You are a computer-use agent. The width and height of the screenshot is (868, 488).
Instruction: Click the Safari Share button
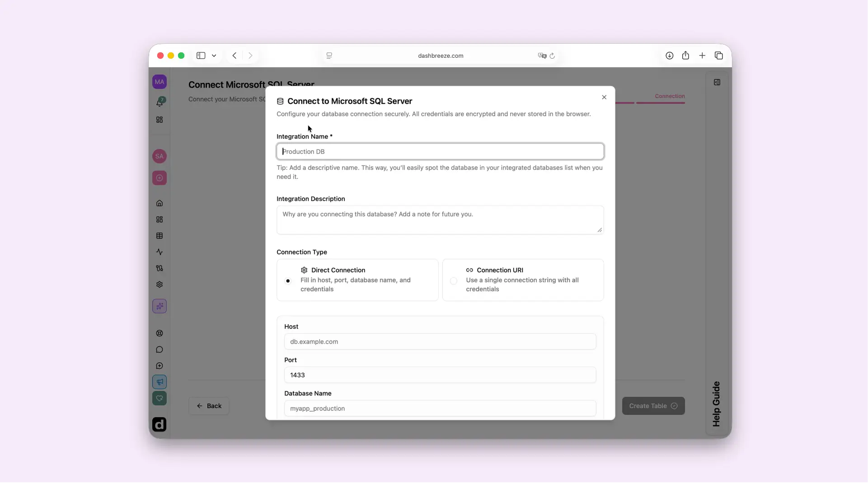686,55
